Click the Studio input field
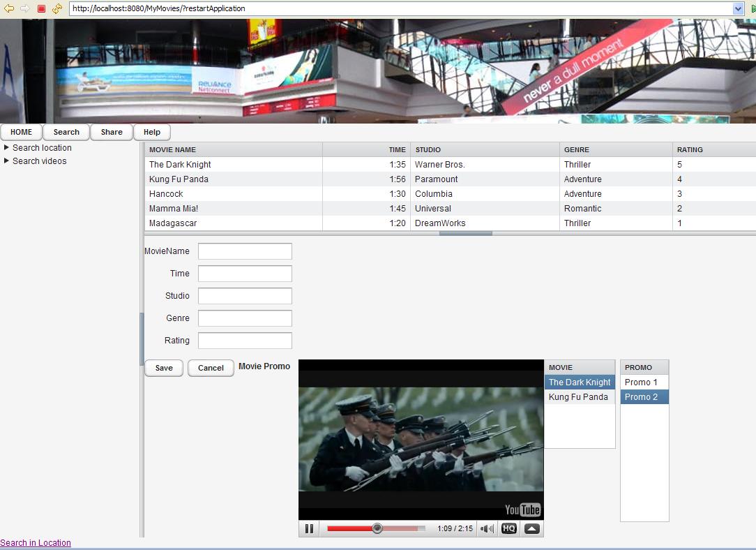 tap(245, 296)
